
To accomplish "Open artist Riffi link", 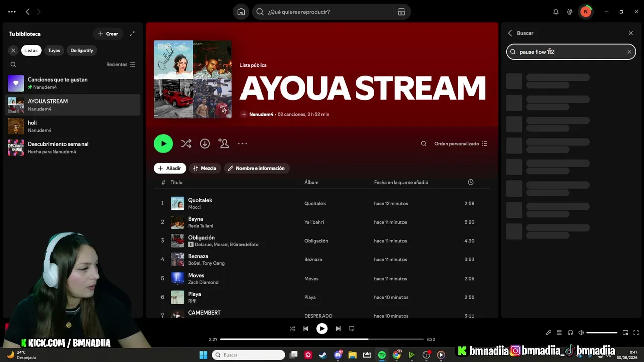I will point(192,301).
